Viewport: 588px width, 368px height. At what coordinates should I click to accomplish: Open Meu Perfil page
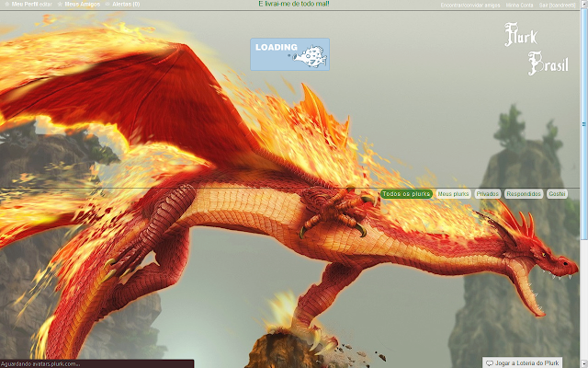pyautogui.click(x=25, y=5)
